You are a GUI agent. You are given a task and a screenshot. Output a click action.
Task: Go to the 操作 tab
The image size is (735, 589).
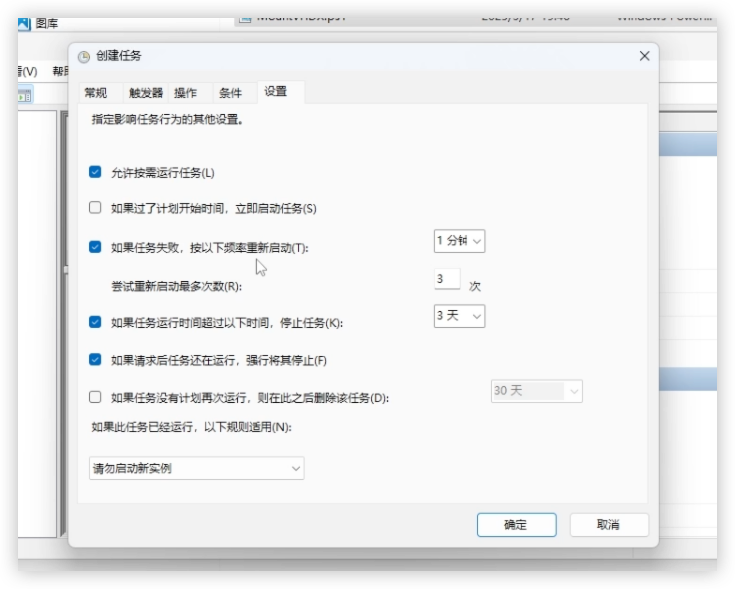pyautogui.click(x=186, y=92)
